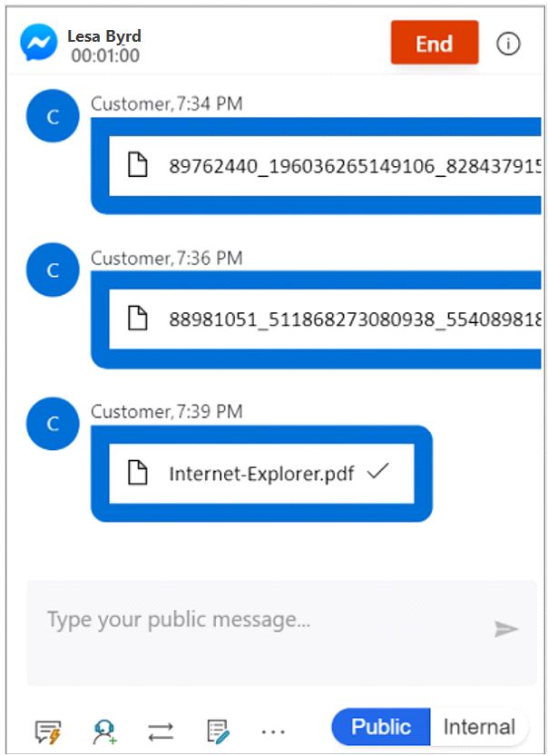Click file icon of 88981051 attachment

137,319
